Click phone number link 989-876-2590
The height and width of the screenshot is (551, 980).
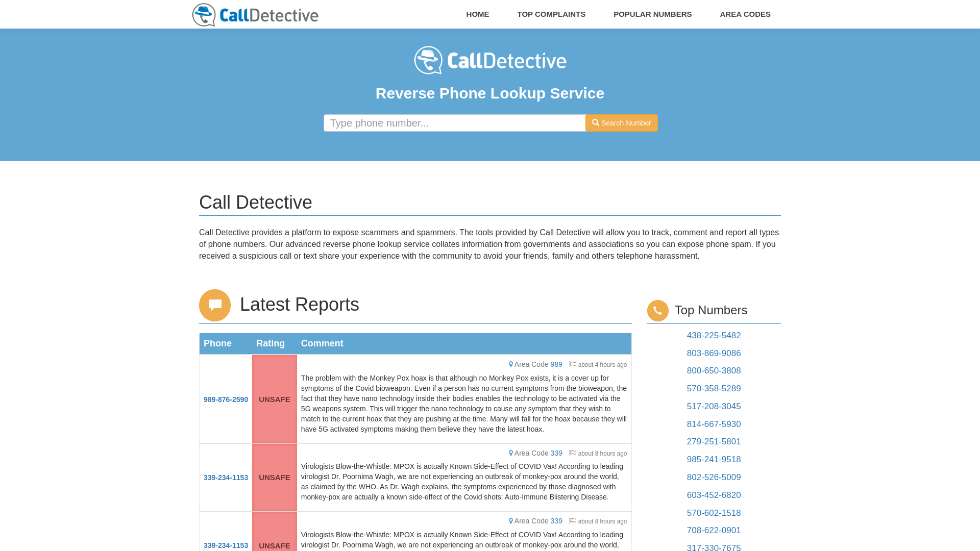(x=226, y=399)
